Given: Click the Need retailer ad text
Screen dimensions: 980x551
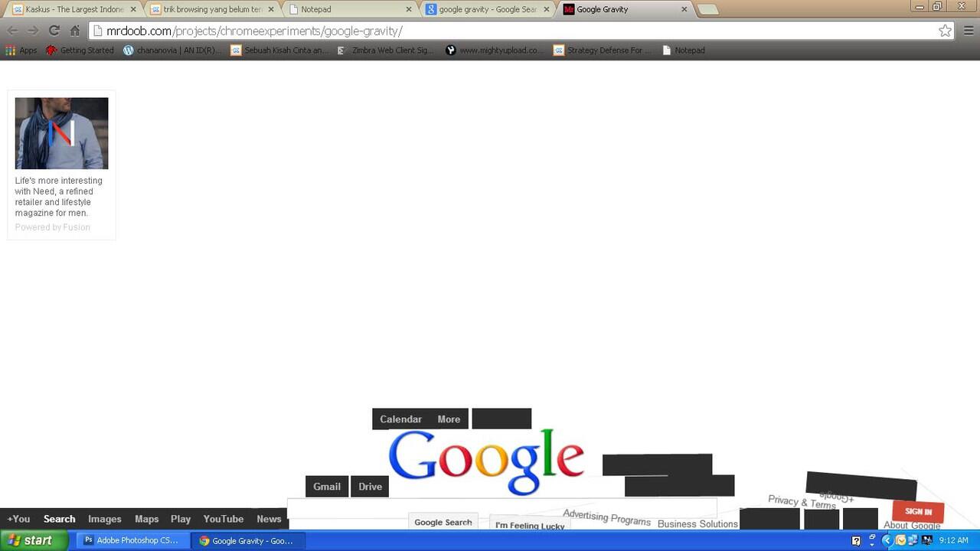Looking at the screenshot, I should pyautogui.click(x=59, y=197).
